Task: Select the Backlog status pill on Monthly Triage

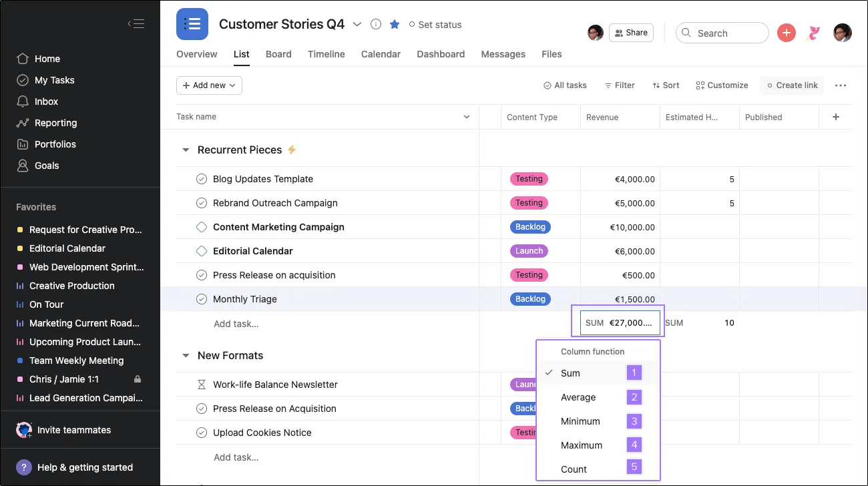Action: click(x=530, y=299)
